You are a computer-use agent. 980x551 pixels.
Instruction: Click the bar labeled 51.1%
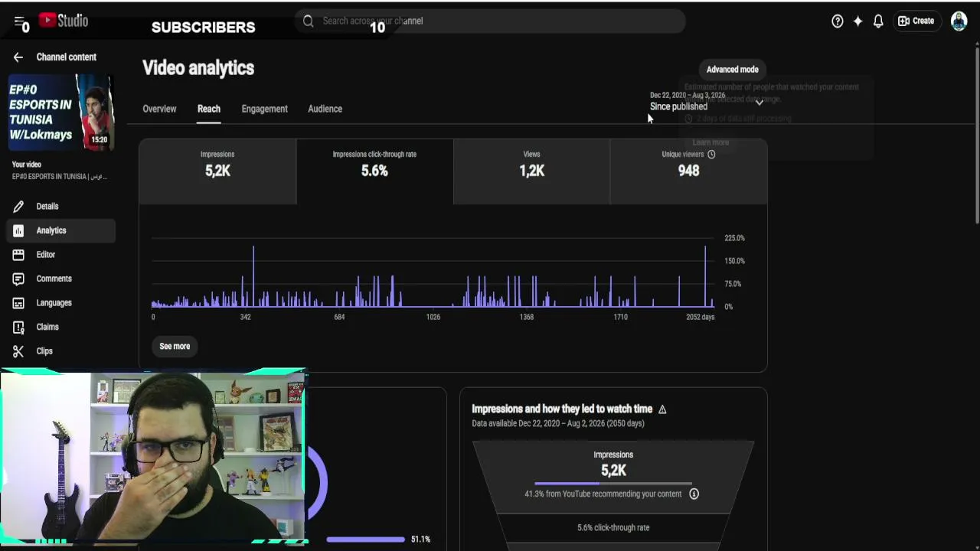[366, 540]
